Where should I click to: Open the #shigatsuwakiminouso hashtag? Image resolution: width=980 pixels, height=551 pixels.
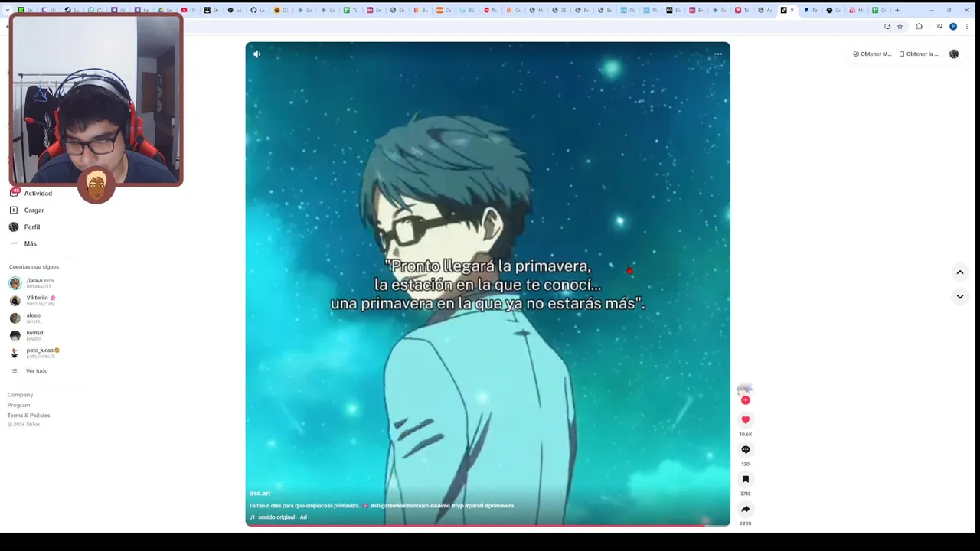point(400,506)
